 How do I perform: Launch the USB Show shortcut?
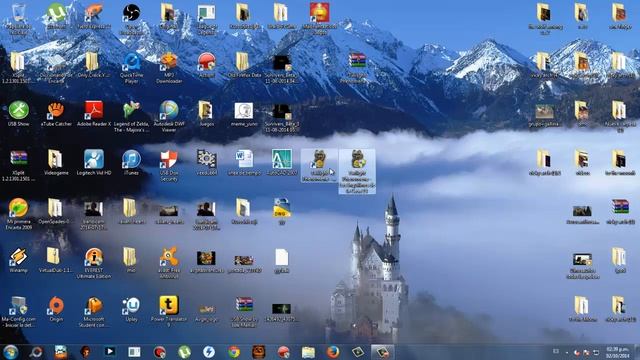pyautogui.click(x=18, y=113)
